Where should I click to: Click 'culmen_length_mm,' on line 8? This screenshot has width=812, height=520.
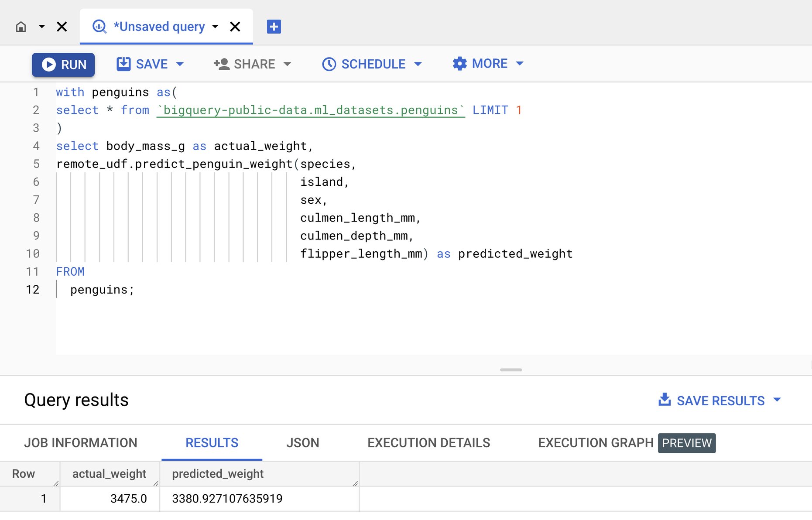pos(360,218)
